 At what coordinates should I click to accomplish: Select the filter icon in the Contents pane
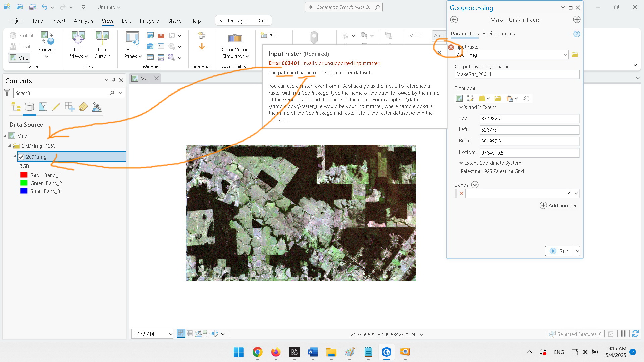[7, 93]
